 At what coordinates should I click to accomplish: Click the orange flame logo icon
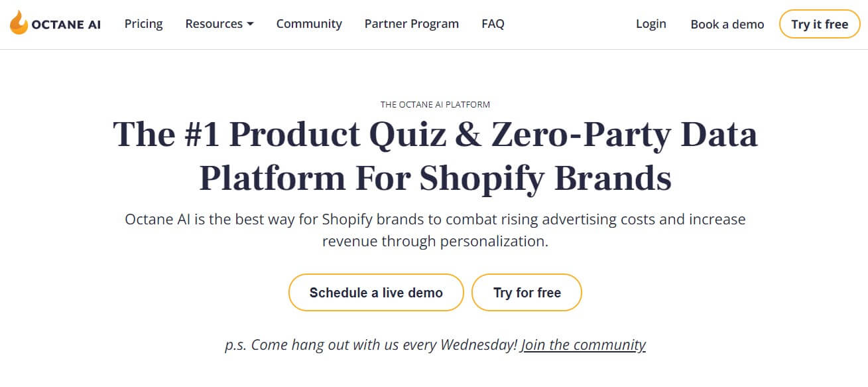click(x=19, y=23)
